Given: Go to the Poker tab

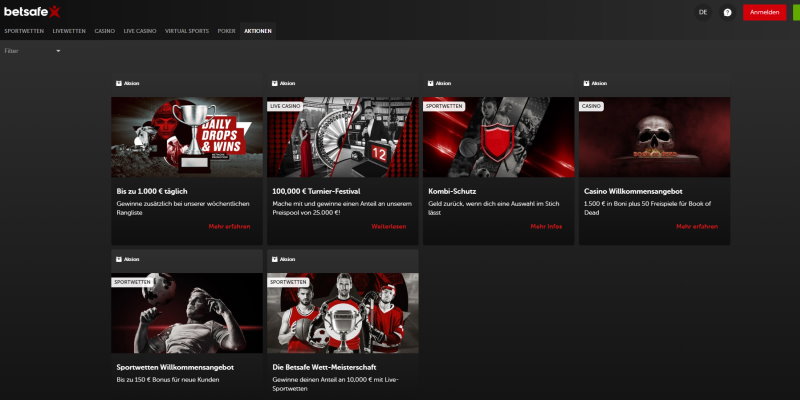Looking at the screenshot, I should coord(227,31).
